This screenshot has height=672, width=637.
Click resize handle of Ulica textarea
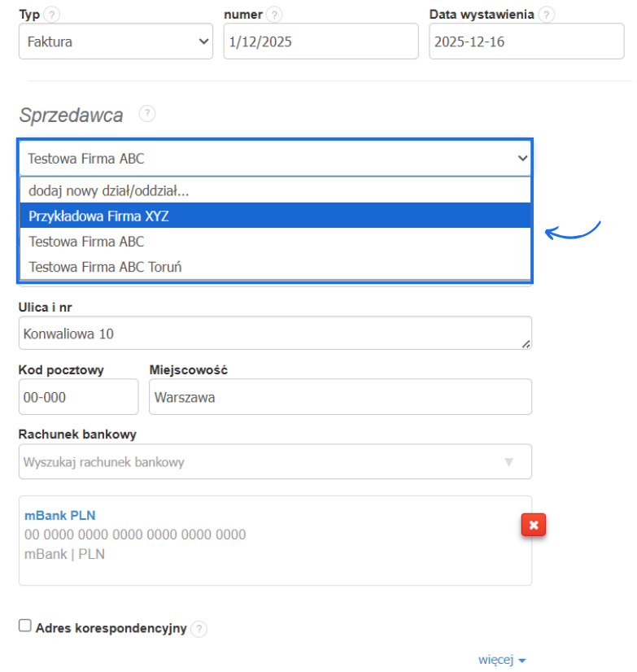point(526,344)
